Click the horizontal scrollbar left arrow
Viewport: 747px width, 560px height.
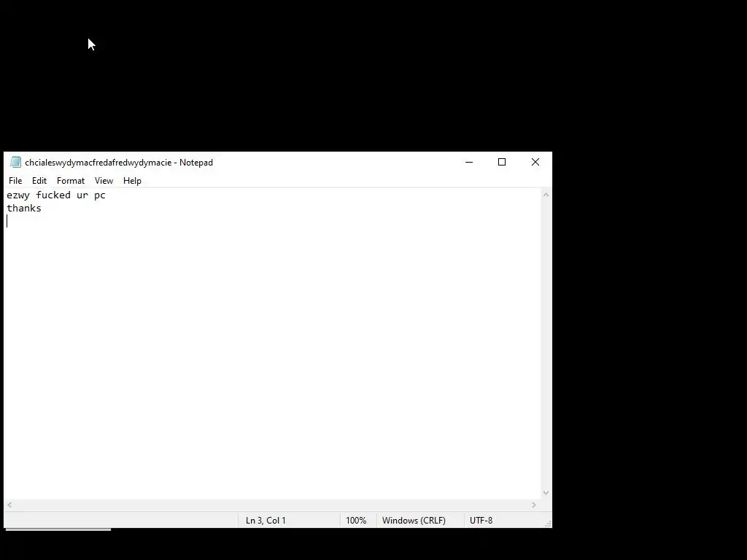point(9,505)
